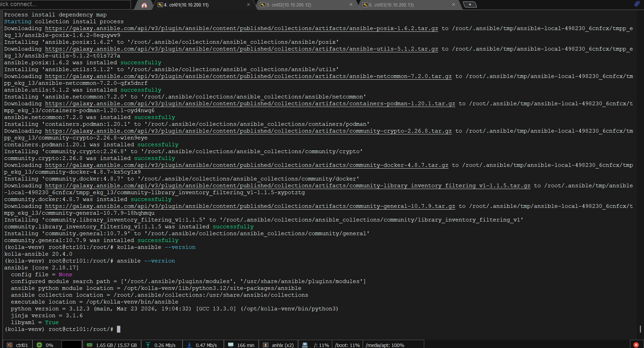Image resolution: width=644 pixels, height=348 pixels.
Task: Click the ctrl01 session icon in tab
Action: [x=160, y=5]
